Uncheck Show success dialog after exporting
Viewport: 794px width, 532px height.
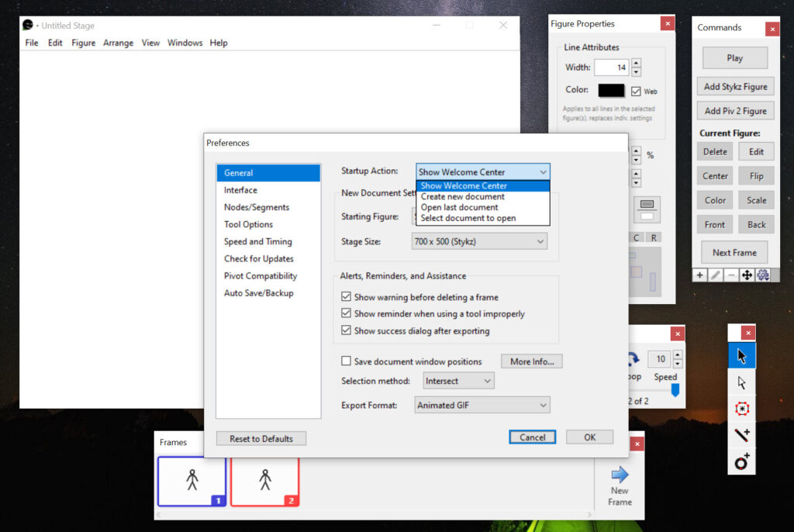[346, 330]
